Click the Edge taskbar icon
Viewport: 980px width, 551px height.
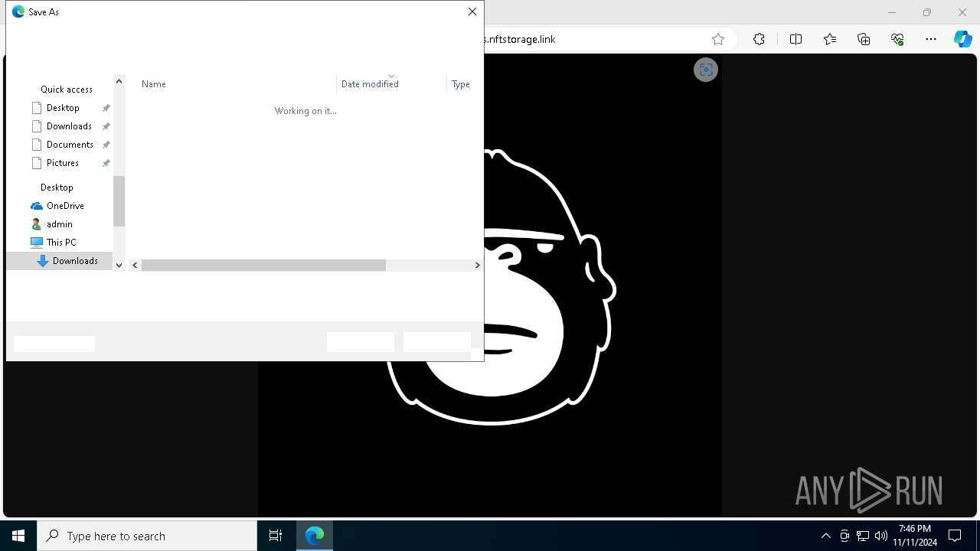click(x=315, y=536)
